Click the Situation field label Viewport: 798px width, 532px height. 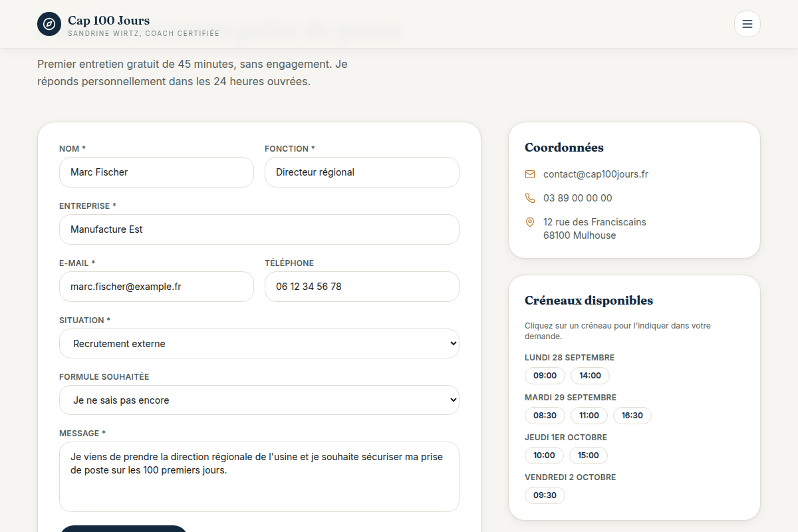click(85, 321)
